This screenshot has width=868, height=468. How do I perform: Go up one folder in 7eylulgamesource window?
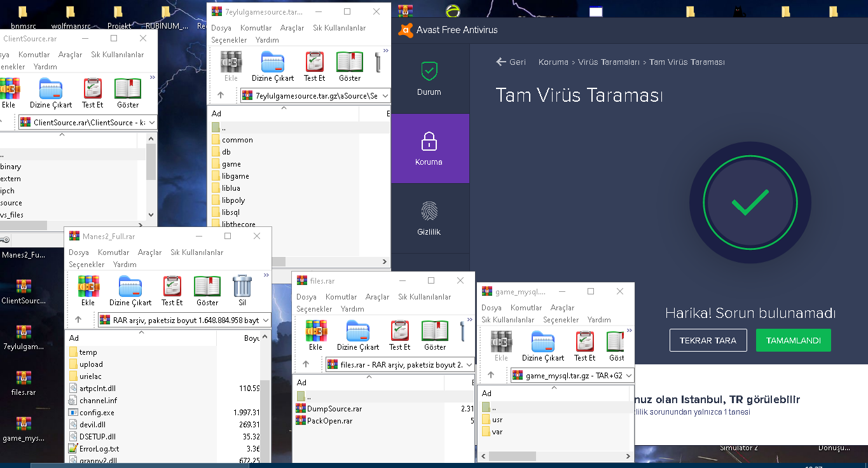click(221, 95)
